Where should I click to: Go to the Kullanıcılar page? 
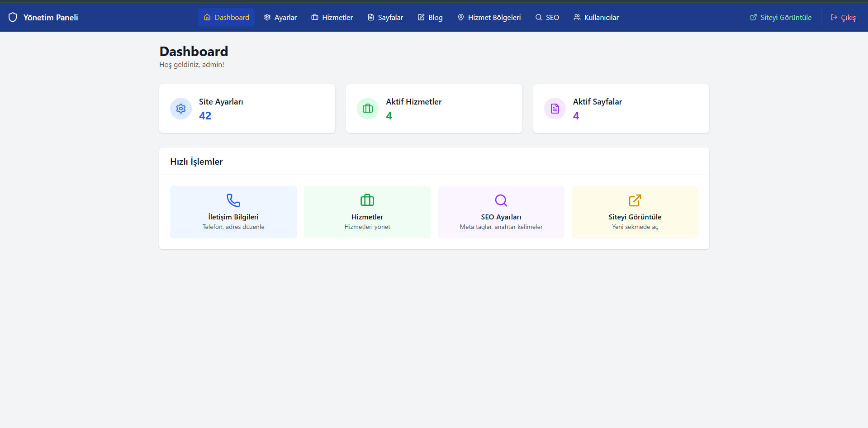pyautogui.click(x=596, y=17)
